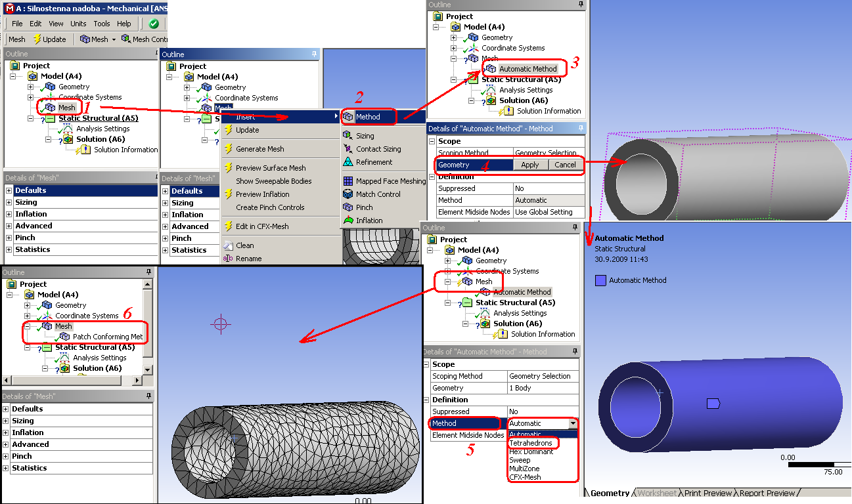This screenshot has width=852, height=504.
Task: Select Automatic Method node in top-right Outline
Action: (x=527, y=69)
